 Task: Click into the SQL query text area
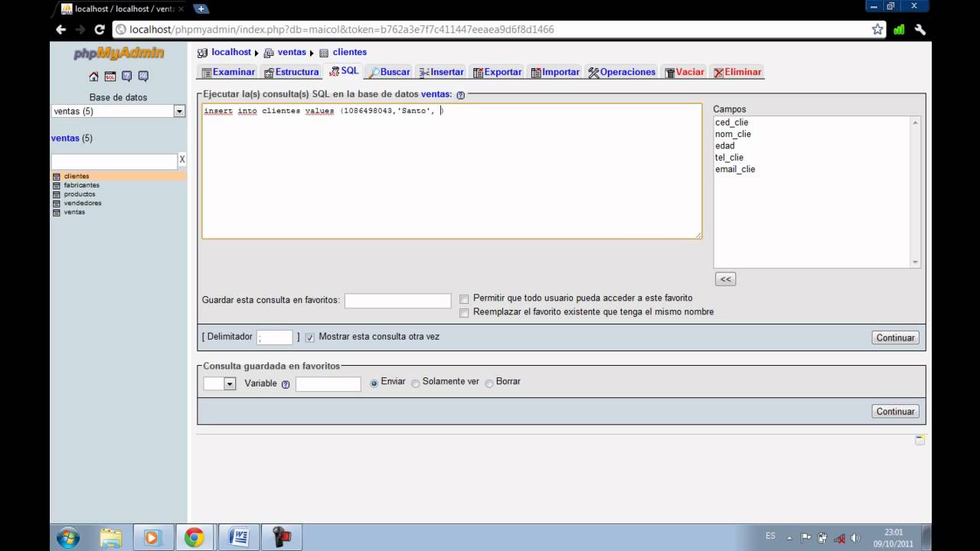452,171
